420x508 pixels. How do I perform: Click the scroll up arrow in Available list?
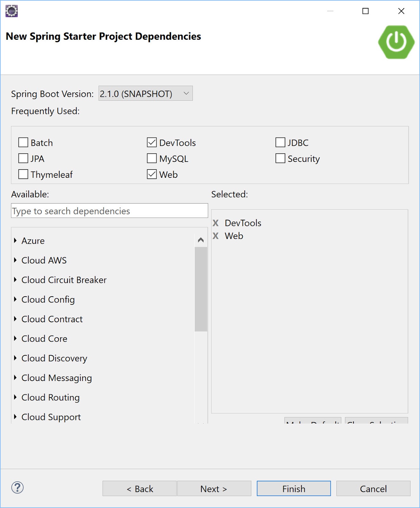201,240
